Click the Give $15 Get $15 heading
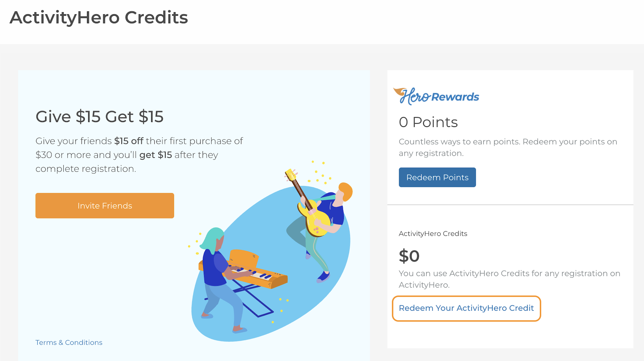Screen dimensions: 644x361 tap(99, 116)
